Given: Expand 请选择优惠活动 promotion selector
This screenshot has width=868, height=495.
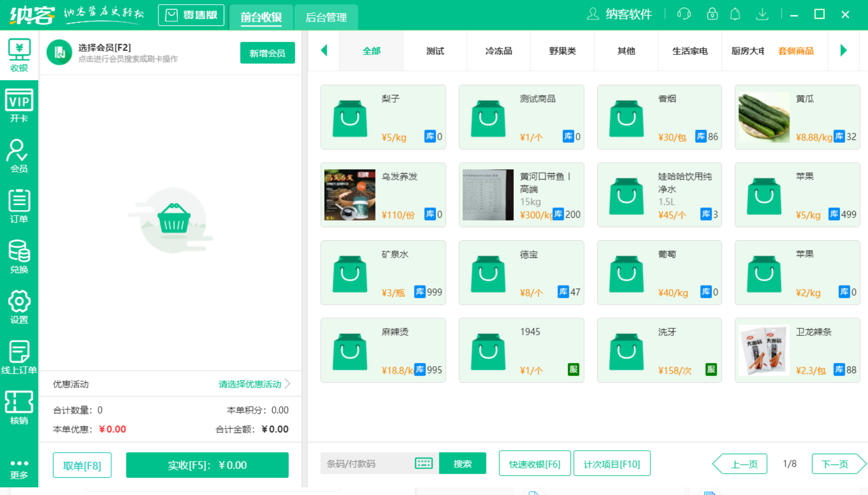Looking at the screenshot, I should tap(250, 384).
